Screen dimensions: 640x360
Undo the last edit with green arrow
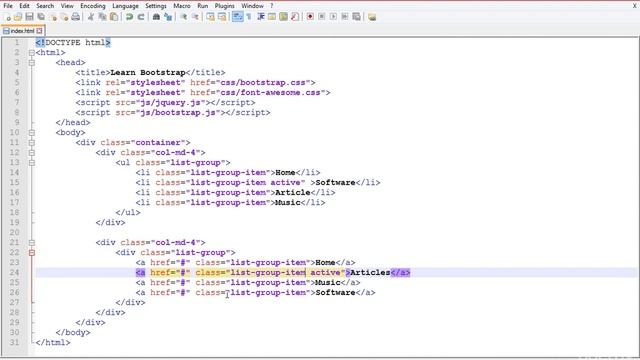click(x=129, y=17)
